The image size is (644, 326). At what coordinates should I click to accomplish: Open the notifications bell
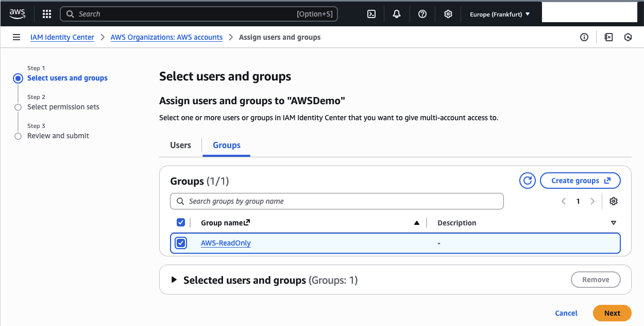point(397,14)
